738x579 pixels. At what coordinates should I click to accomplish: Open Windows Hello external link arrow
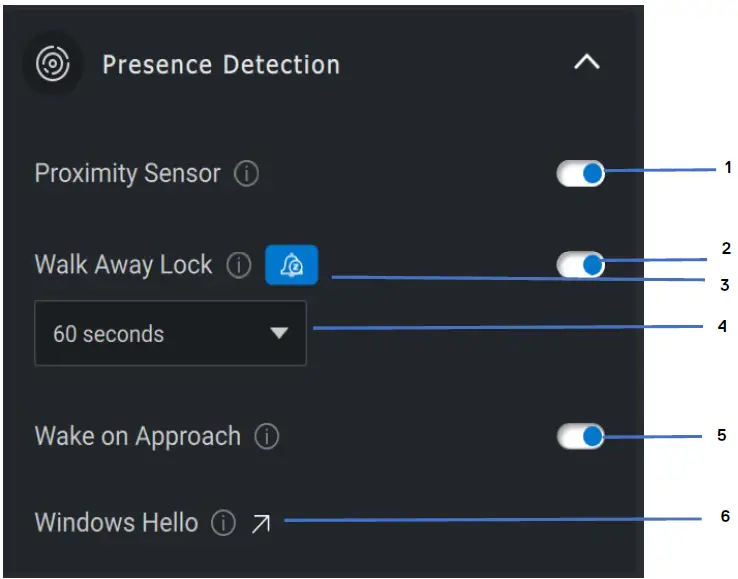coord(261,523)
